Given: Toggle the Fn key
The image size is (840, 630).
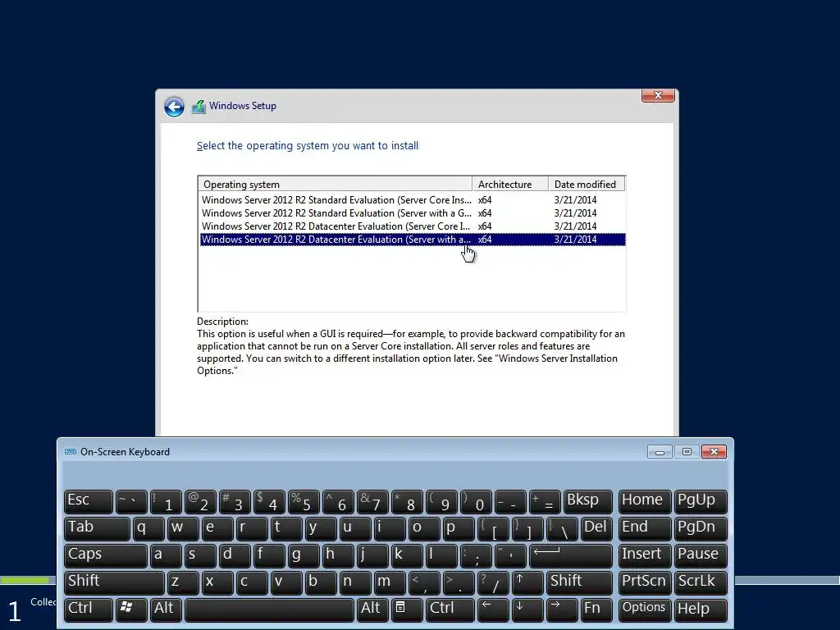Looking at the screenshot, I should point(596,609).
